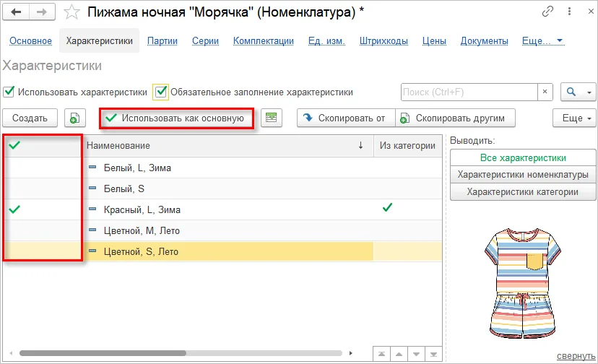Image resolution: width=598 pixels, height=364 pixels.
Task: Open the Документы tab
Action: pos(484,41)
